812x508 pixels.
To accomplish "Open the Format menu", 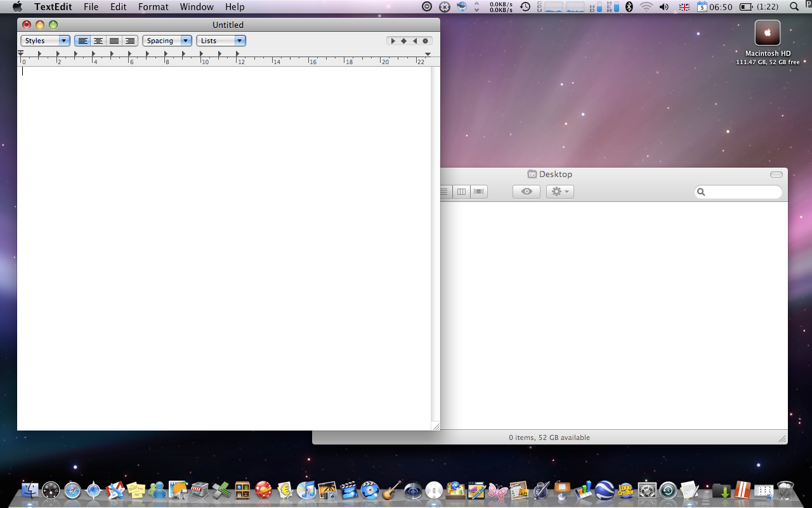I will tap(154, 7).
